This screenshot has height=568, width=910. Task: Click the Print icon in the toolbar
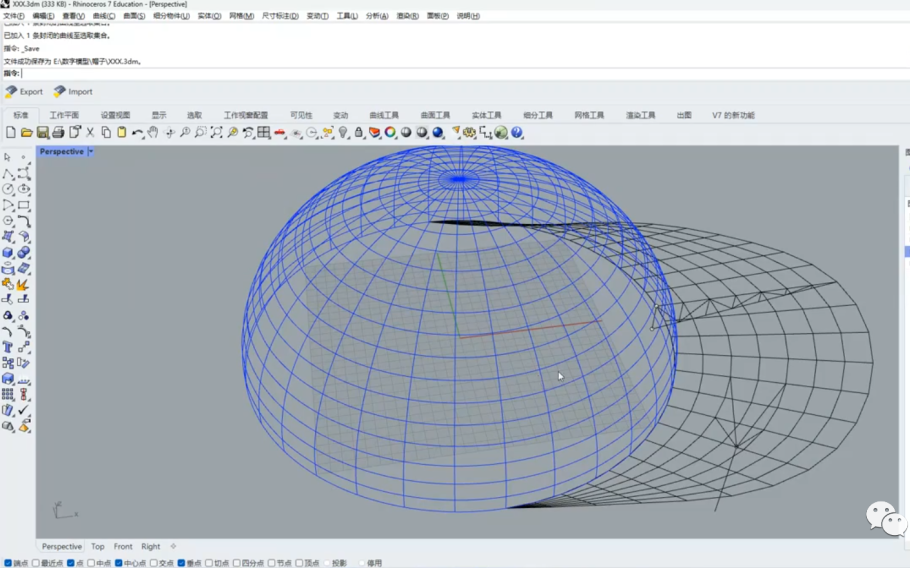click(x=58, y=132)
